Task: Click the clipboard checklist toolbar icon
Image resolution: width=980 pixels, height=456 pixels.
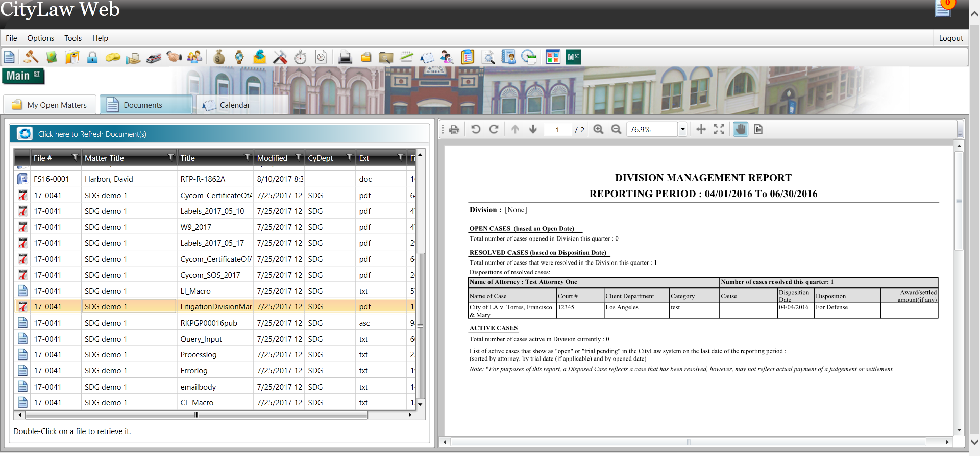Action: pos(468,57)
